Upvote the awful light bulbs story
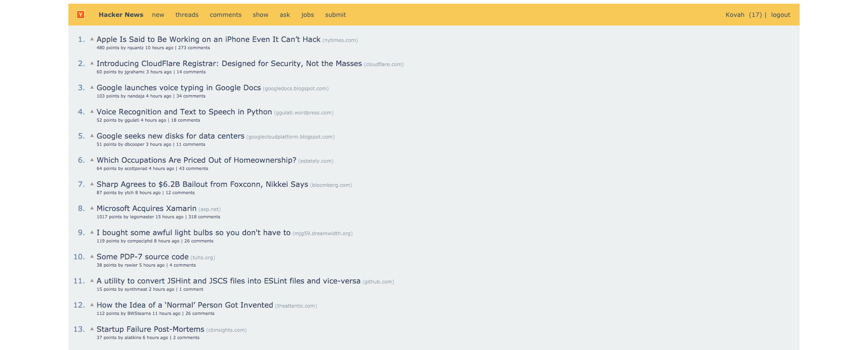 tap(92, 232)
